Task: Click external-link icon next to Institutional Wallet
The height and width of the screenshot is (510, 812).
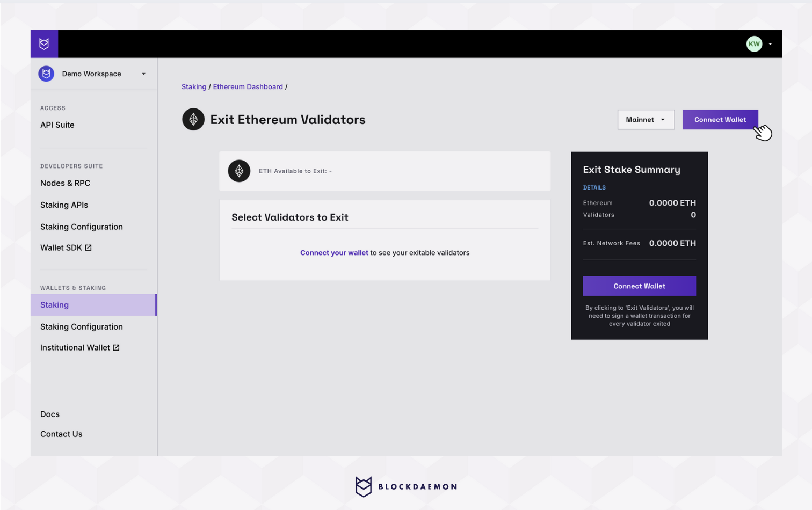Action: pos(116,347)
